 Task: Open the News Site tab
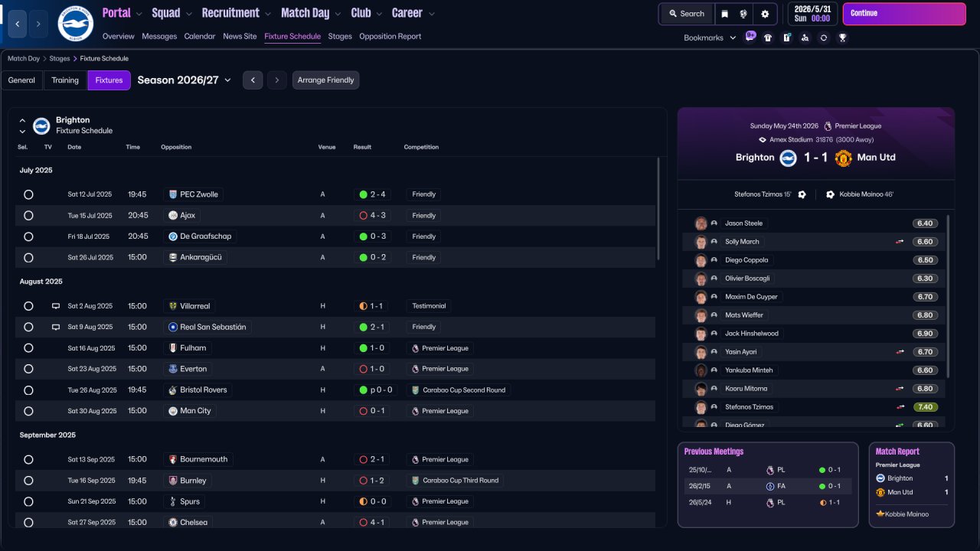(x=240, y=37)
